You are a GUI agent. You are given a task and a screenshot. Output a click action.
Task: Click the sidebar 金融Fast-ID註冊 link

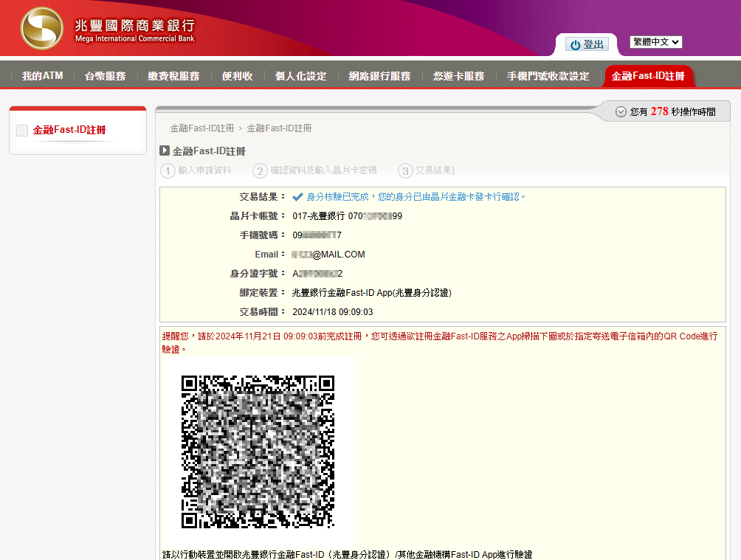pos(69,131)
